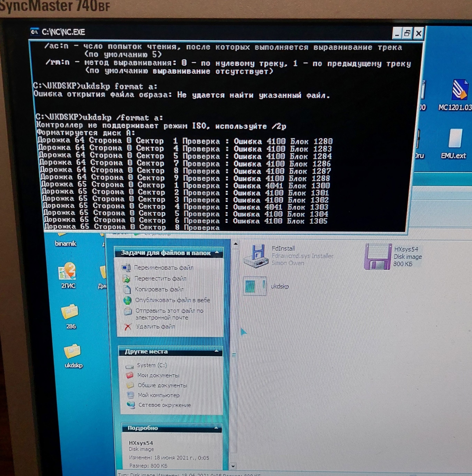
Task: Open the 286 folder on desktop
Action: [x=70, y=313]
